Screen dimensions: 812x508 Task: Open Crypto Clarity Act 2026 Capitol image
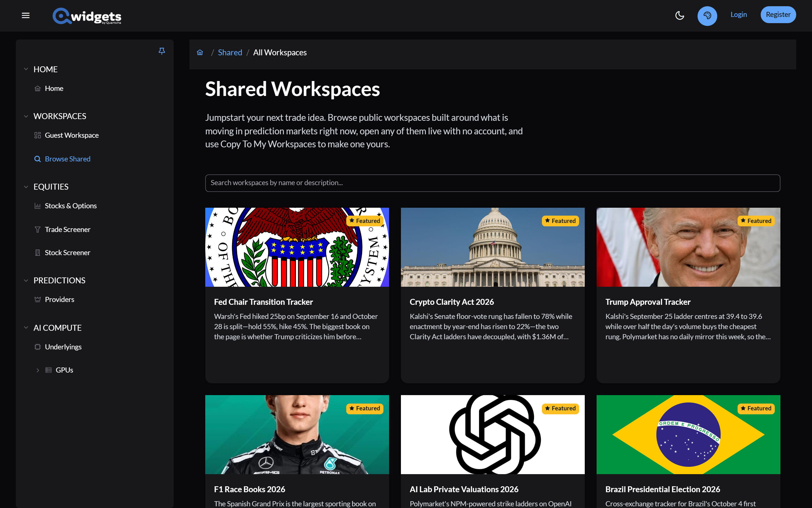click(493, 247)
